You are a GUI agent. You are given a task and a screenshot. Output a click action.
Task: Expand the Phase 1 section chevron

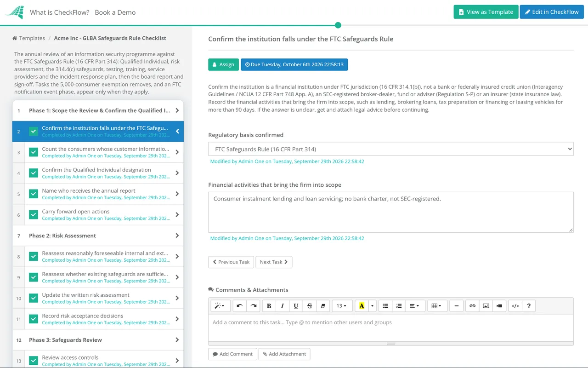click(x=177, y=110)
